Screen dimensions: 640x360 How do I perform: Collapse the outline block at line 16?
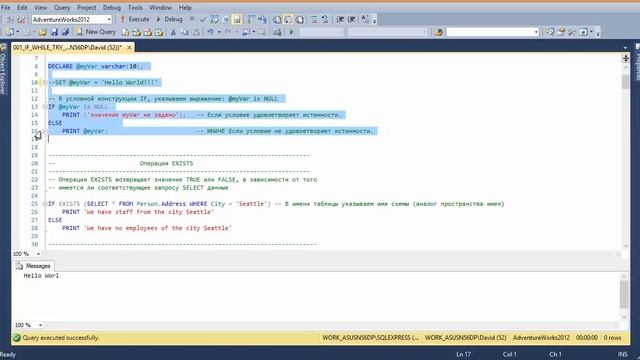click(45, 131)
